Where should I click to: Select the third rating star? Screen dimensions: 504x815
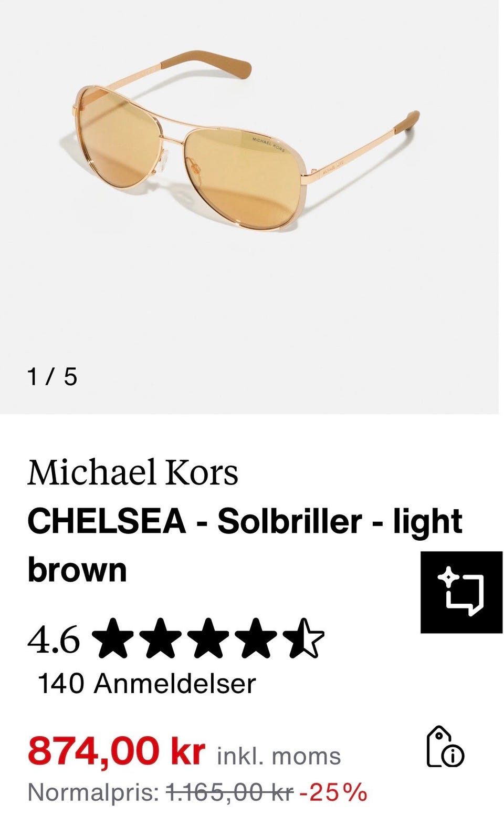tap(208, 638)
